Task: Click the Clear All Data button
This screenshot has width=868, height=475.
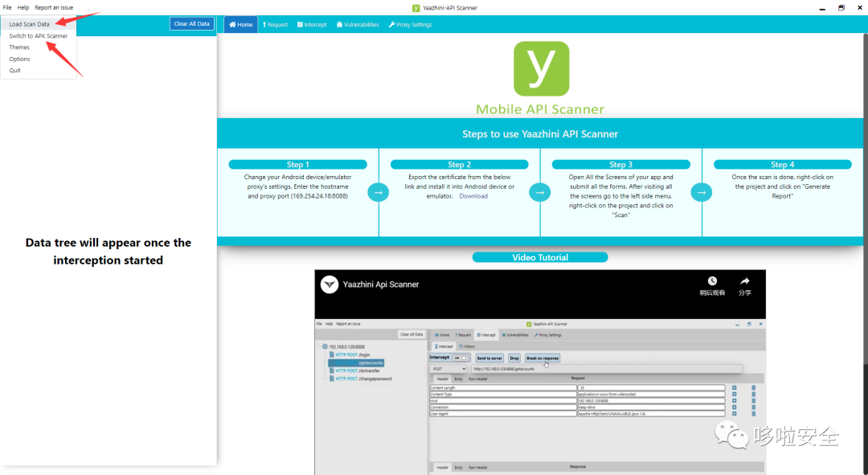Action: pos(191,24)
